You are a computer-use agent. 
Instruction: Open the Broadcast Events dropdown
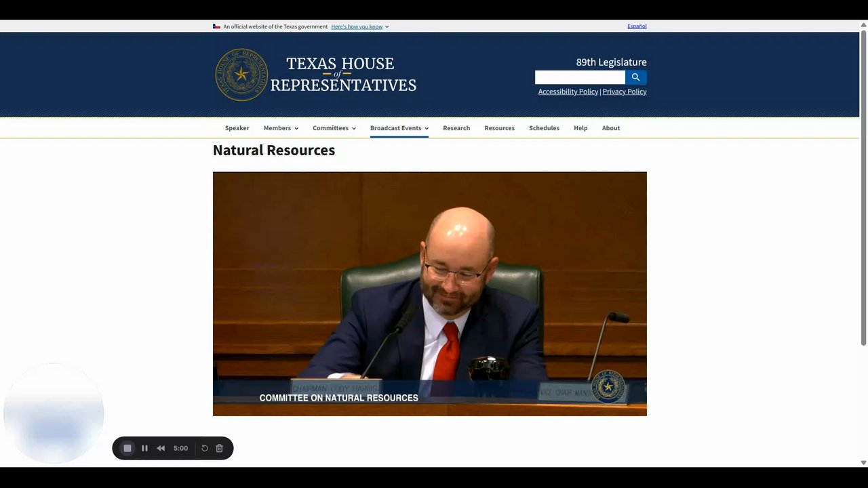tap(399, 128)
